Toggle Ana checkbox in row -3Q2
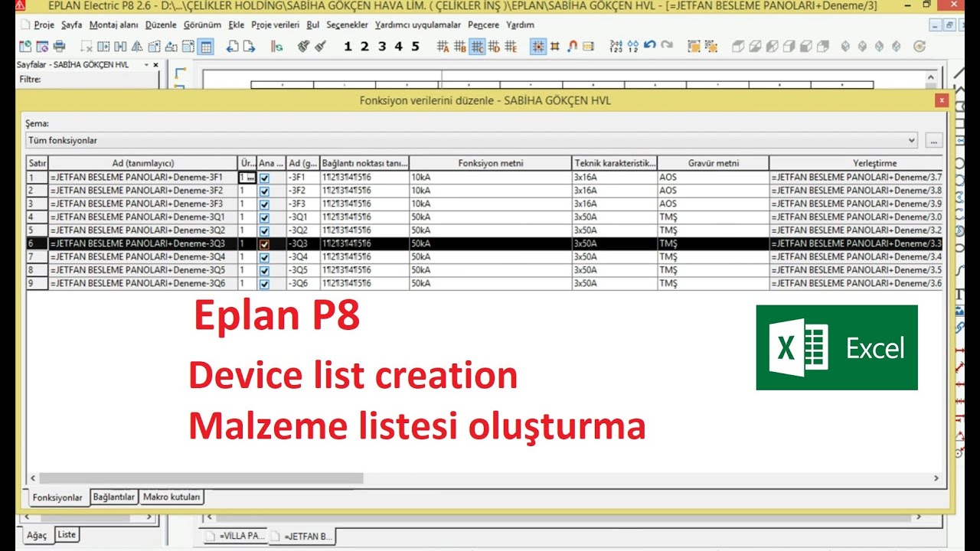The image size is (980, 551). coord(264,230)
